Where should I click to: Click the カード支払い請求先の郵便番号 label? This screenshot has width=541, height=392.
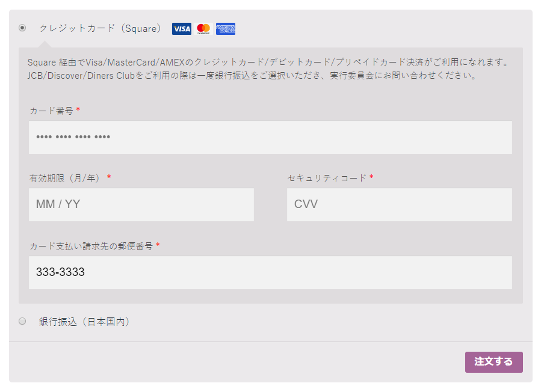(x=91, y=246)
